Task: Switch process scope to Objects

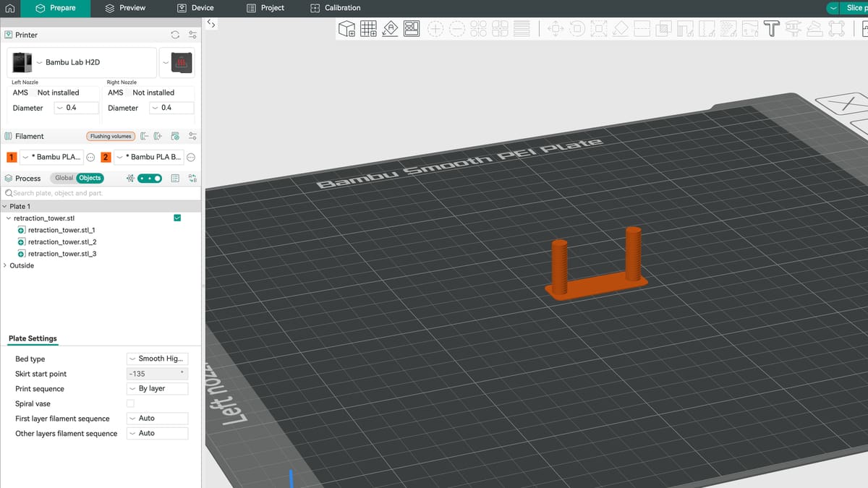Action: point(90,178)
